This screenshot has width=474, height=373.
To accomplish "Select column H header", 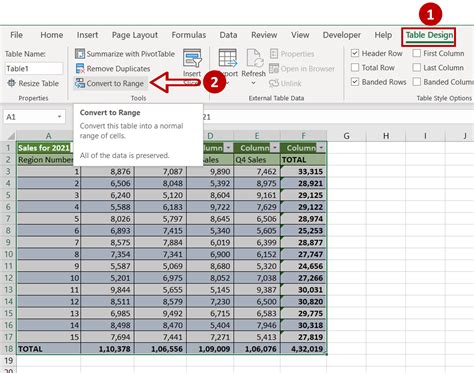I will point(386,136).
